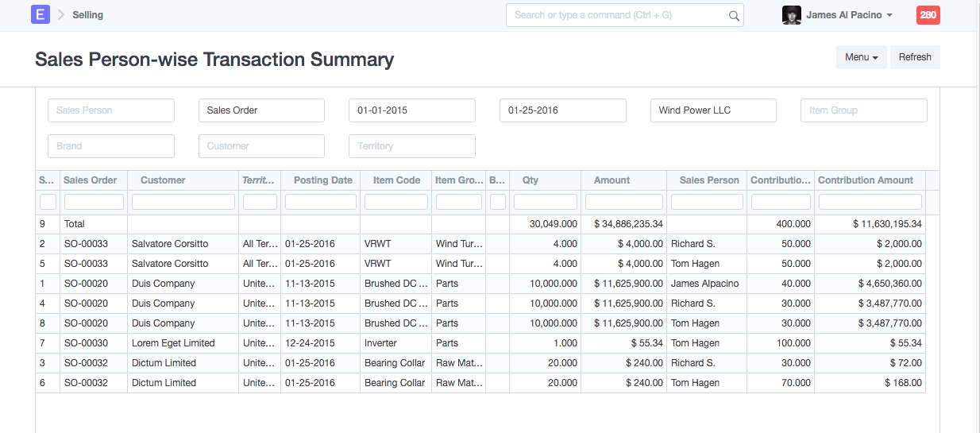This screenshot has width=980, height=433.
Task: Click James Al Pacino's avatar picture
Action: (791, 15)
